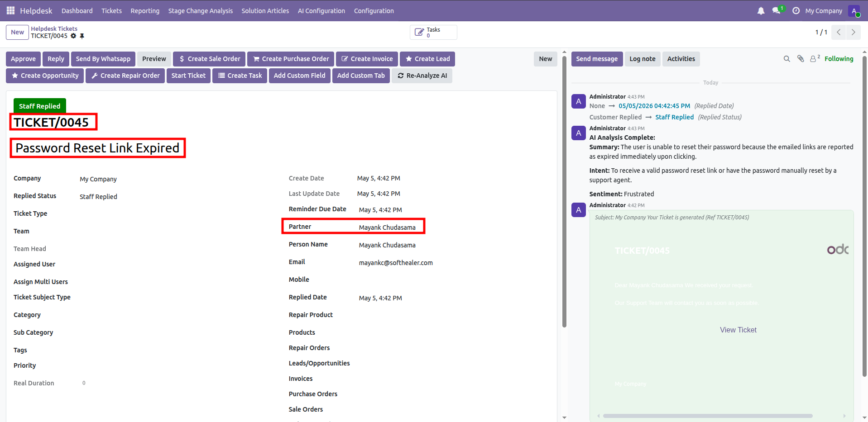Edit ticket title Password Reset Link Expired
Image resolution: width=868 pixels, height=422 pixels.
click(97, 148)
